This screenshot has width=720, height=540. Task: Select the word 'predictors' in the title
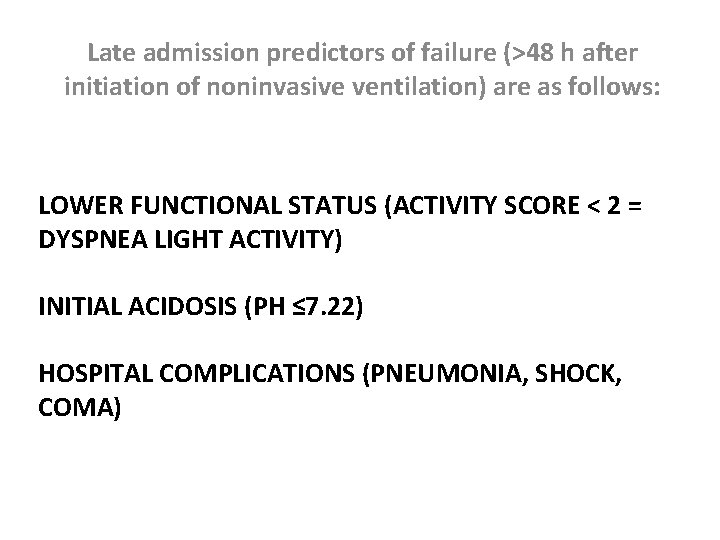[326, 54]
